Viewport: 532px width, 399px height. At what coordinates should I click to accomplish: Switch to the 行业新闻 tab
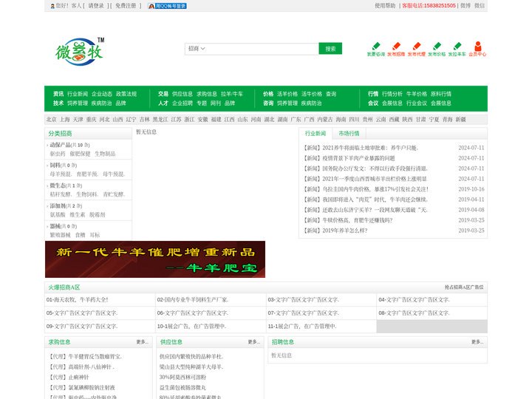pyautogui.click(x=316, y=133)
